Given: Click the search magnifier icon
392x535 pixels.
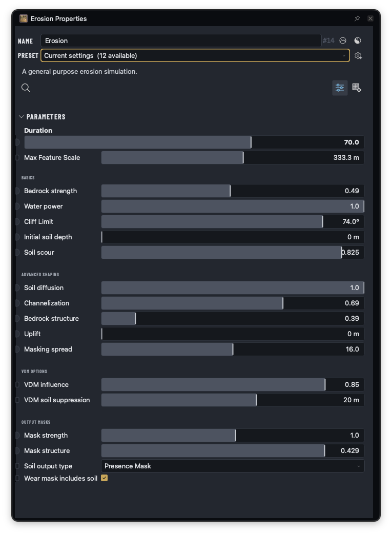Looking at the screenshot, I should pos(26,88).
